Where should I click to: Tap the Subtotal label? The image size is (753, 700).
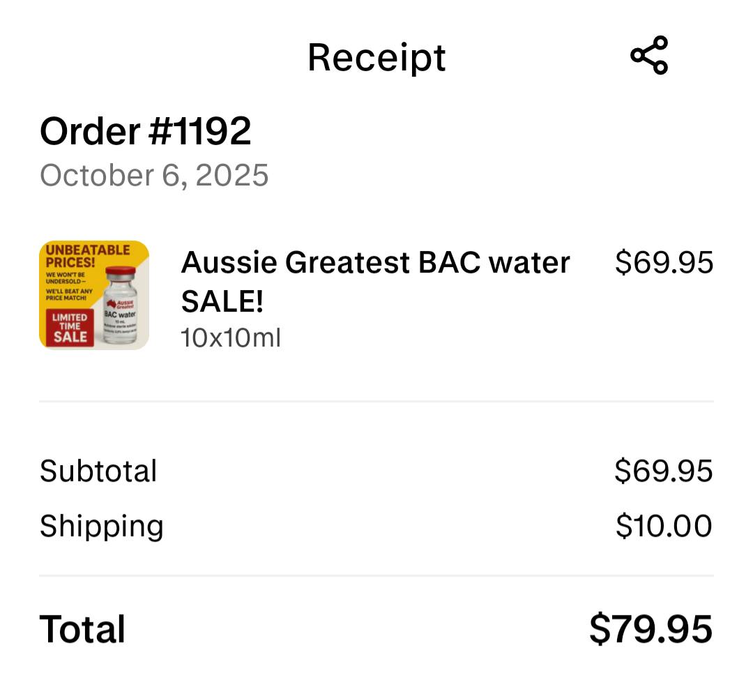[98, 471]
